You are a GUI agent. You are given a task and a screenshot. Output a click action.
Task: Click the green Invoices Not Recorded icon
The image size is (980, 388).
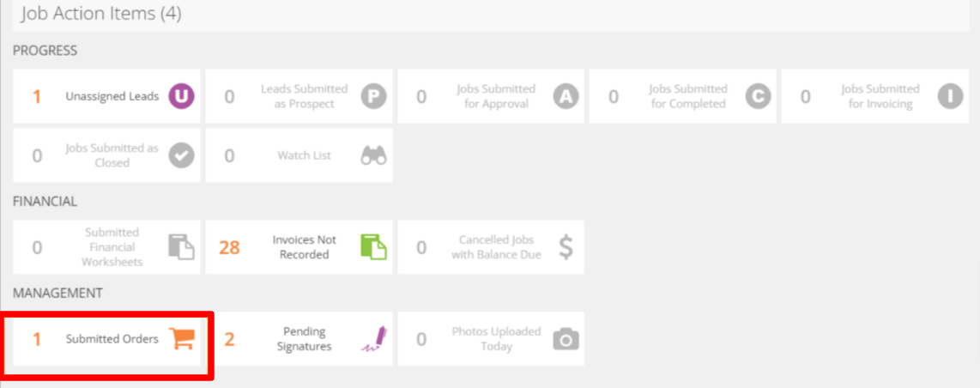(x=374, y=247)
